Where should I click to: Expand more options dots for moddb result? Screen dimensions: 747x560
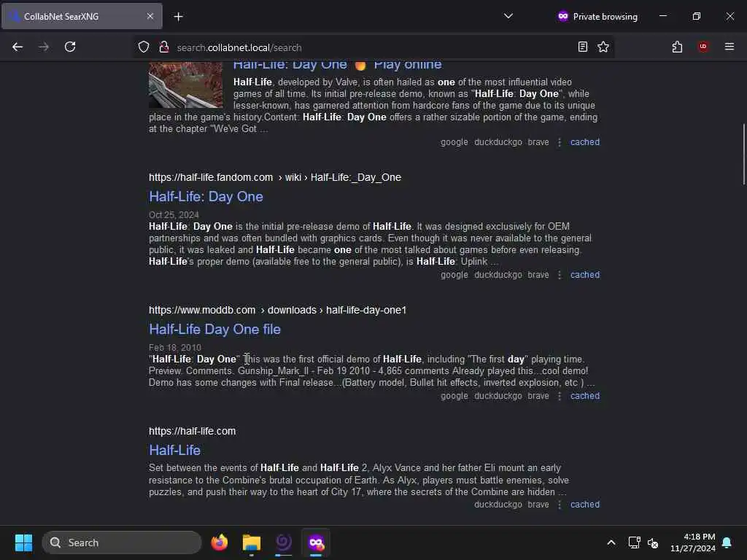coord(560,396)
